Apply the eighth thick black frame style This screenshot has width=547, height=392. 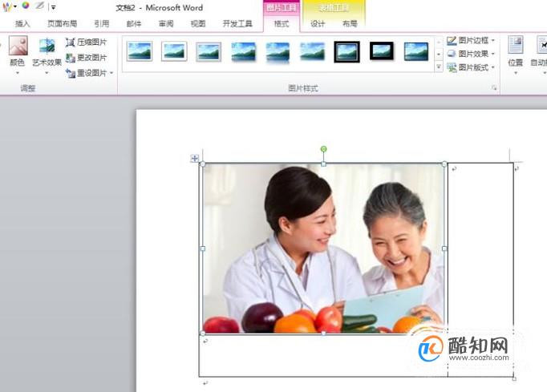(x=382, y=51)
